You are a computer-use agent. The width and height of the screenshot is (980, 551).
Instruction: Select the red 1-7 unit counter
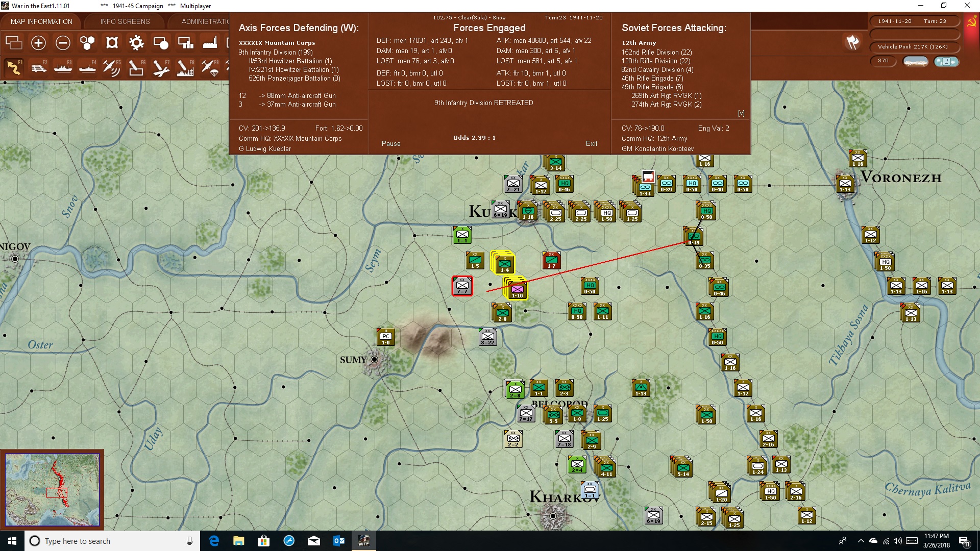click(x=551, y=260)
